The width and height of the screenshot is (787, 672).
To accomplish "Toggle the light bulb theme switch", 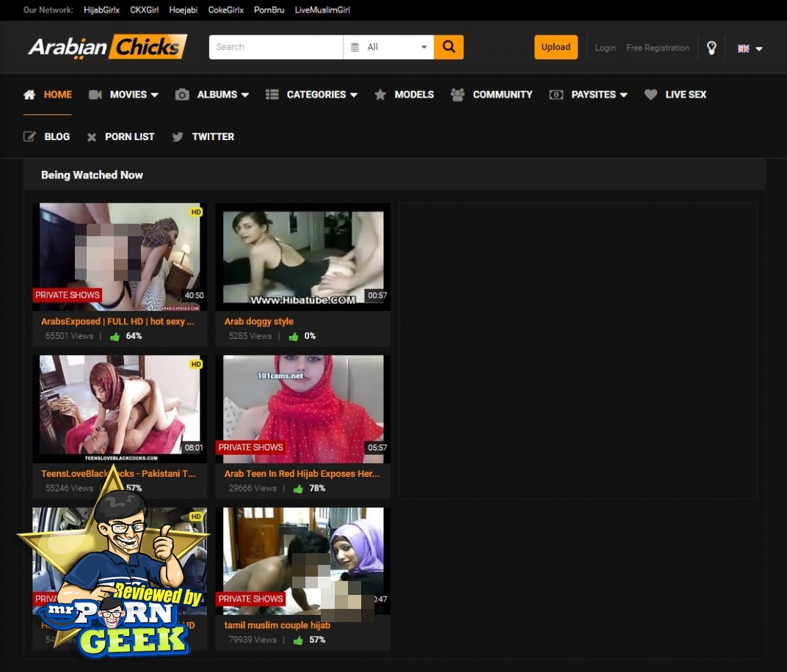I will (x=711, y=48).
